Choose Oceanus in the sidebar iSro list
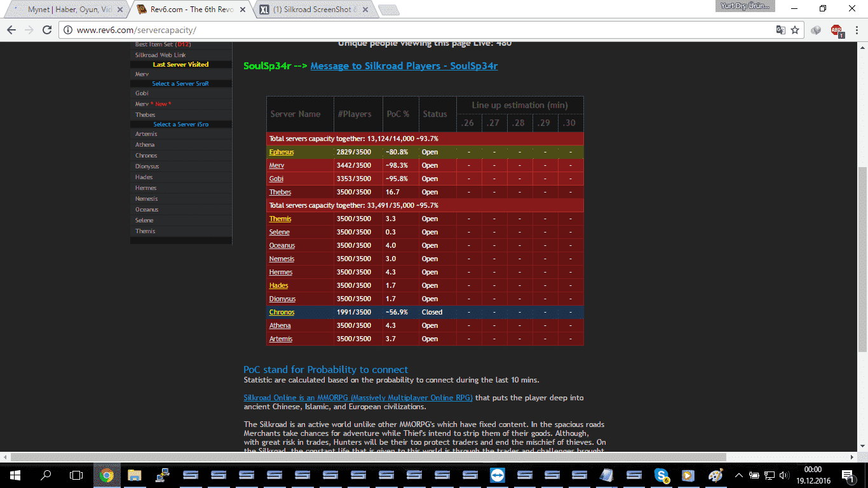The image size is (868, 488). (x=147, y=210)
